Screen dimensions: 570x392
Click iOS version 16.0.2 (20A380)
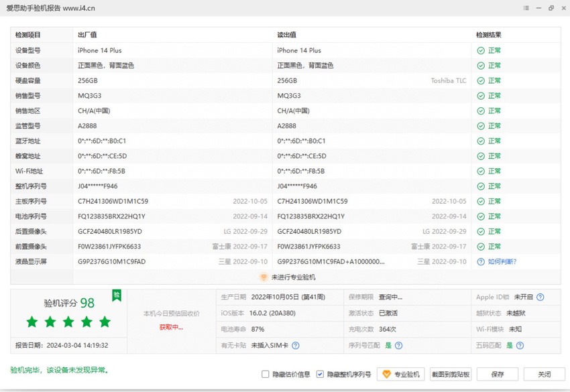pos(272,313)
